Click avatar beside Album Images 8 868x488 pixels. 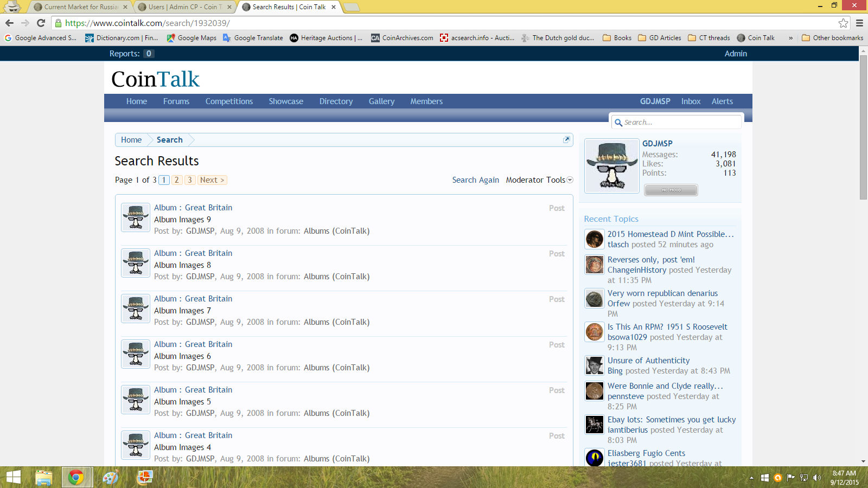pos(136,263)
